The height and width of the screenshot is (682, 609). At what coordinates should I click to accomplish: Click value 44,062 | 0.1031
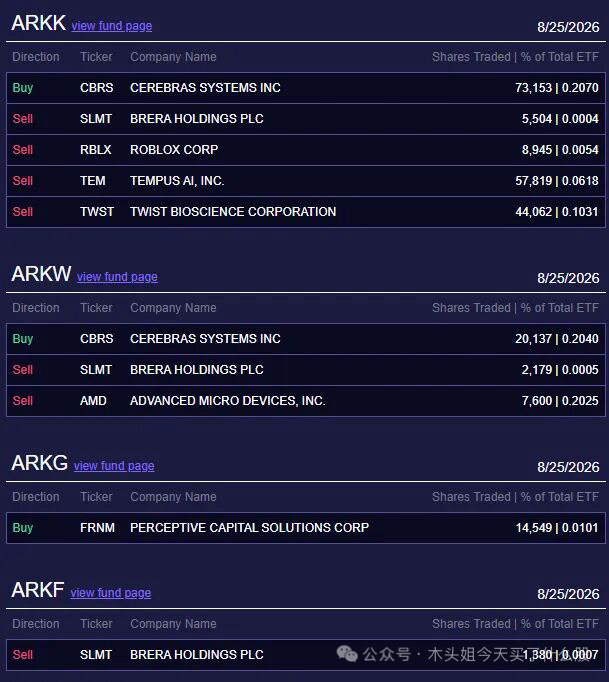click(557, 212)
